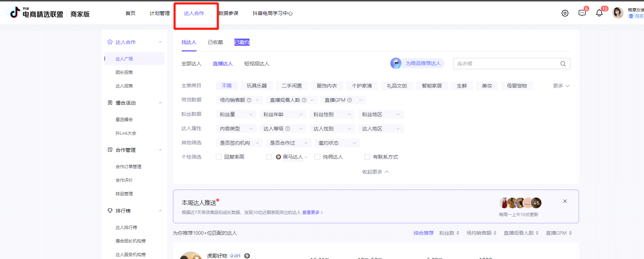Tick the 有联系方式 checkbox
Viewport: 644px width, 259px height.
click(367, 157)
